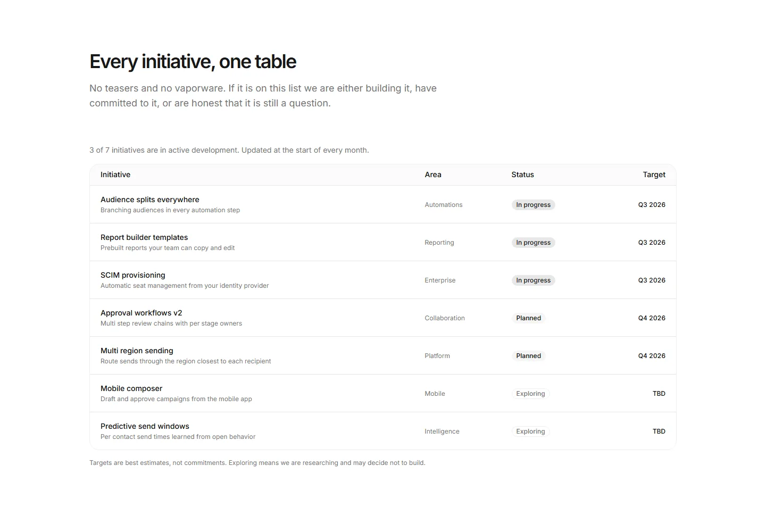Select the 'Report builder templates' initiative title

click(144, 237)
